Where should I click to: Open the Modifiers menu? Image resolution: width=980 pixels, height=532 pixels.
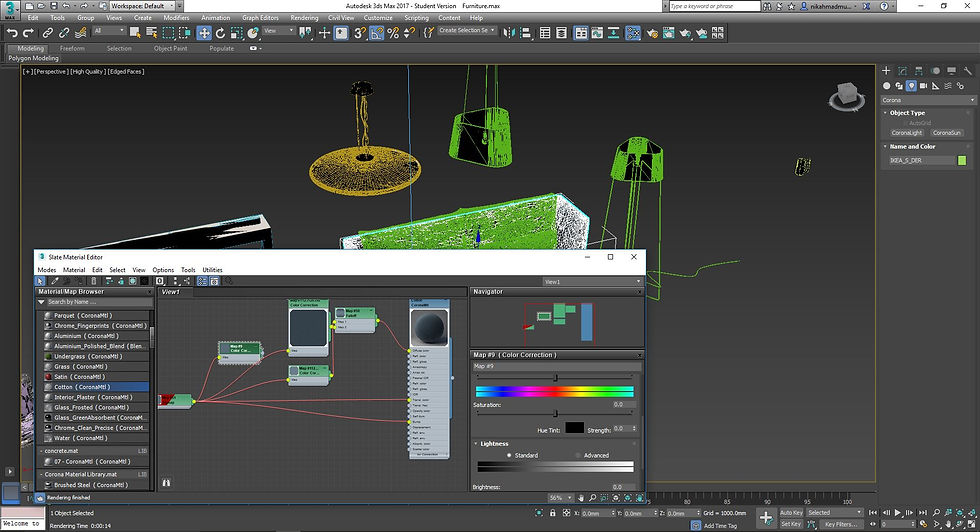point(176,18)
